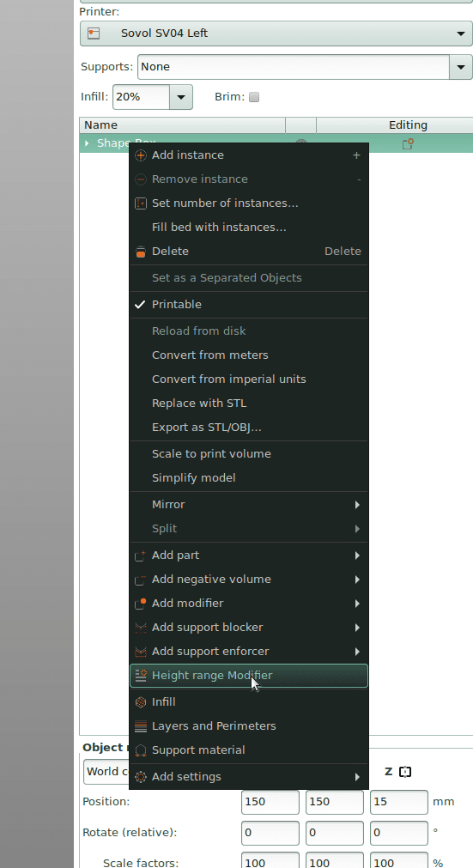Open the Supports dropdown arrow

tap(461, 67)
